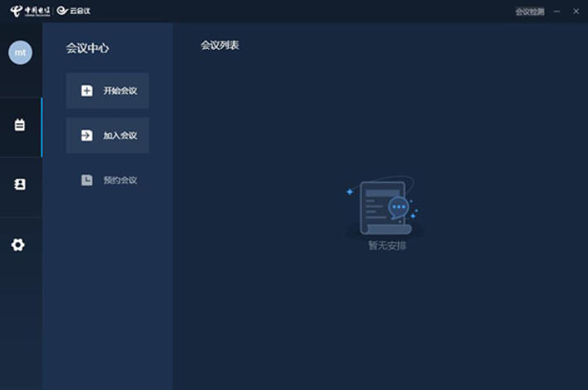This screenshot has height=390, width=588.
Task: Select the 预约会议 option text
Action: (120, 181)
